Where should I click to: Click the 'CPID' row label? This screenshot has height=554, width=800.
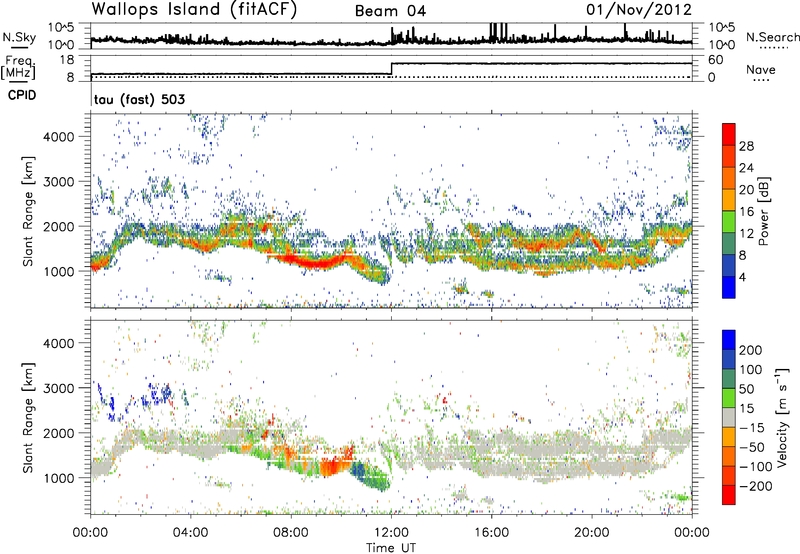point(22,95)
